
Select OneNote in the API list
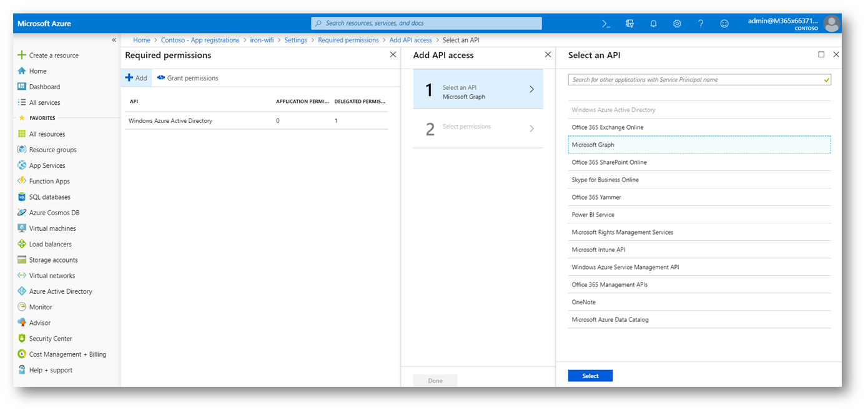(x=699, y=302)
